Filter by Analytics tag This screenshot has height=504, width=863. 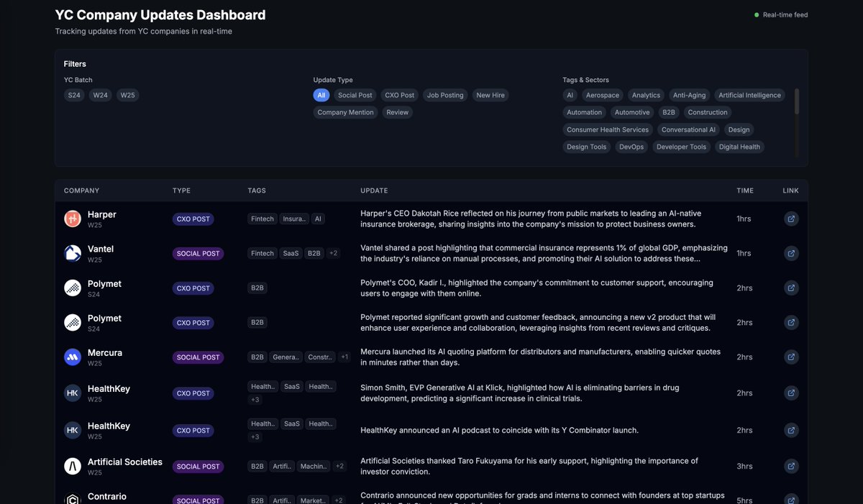(x=646, y=95)
